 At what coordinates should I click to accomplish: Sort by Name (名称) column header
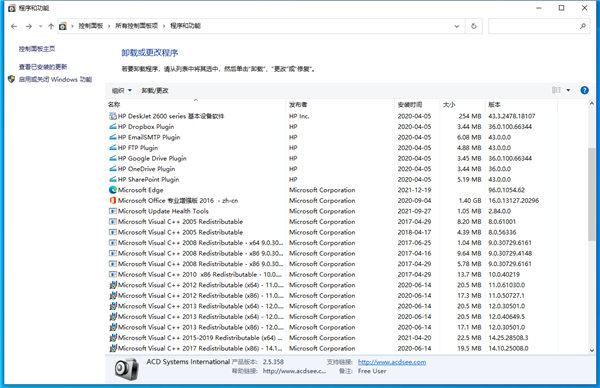[x=196, y=104]
